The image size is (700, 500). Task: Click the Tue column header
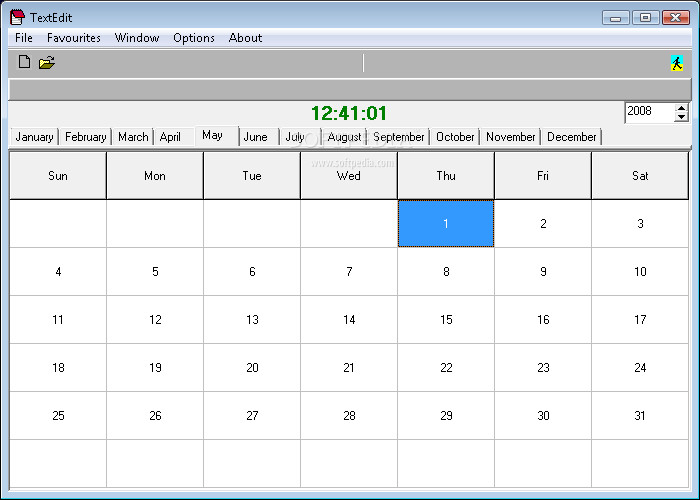252,175
